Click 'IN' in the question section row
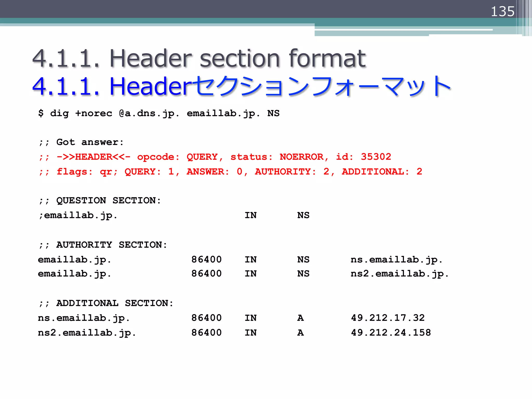 tap(251, 215)
